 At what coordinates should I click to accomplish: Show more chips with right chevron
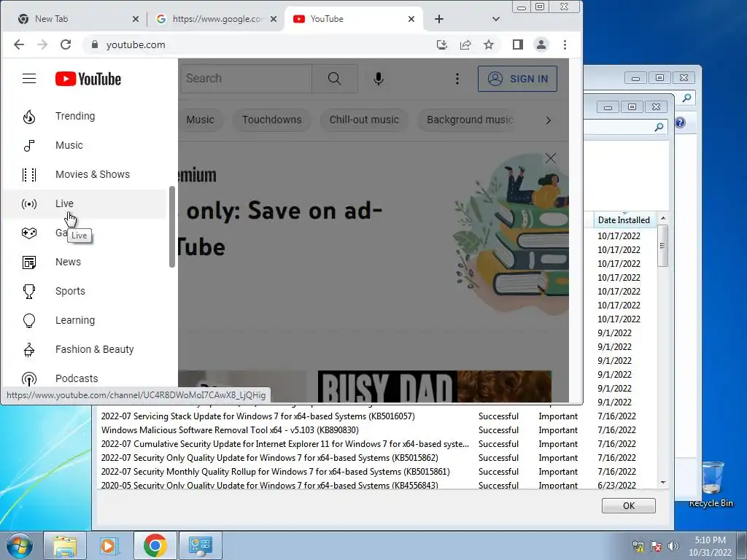[x=549, y=120]
